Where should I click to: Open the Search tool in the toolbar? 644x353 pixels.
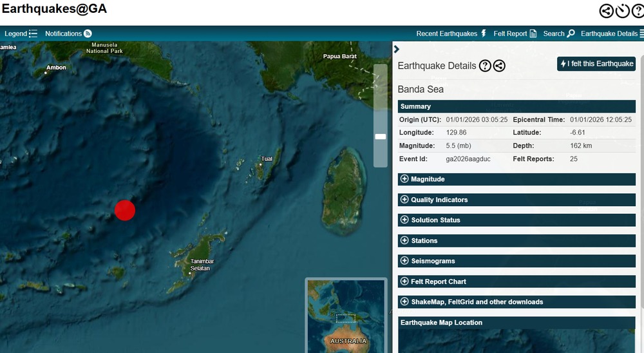pyautogui.click(x=558, y=33)
